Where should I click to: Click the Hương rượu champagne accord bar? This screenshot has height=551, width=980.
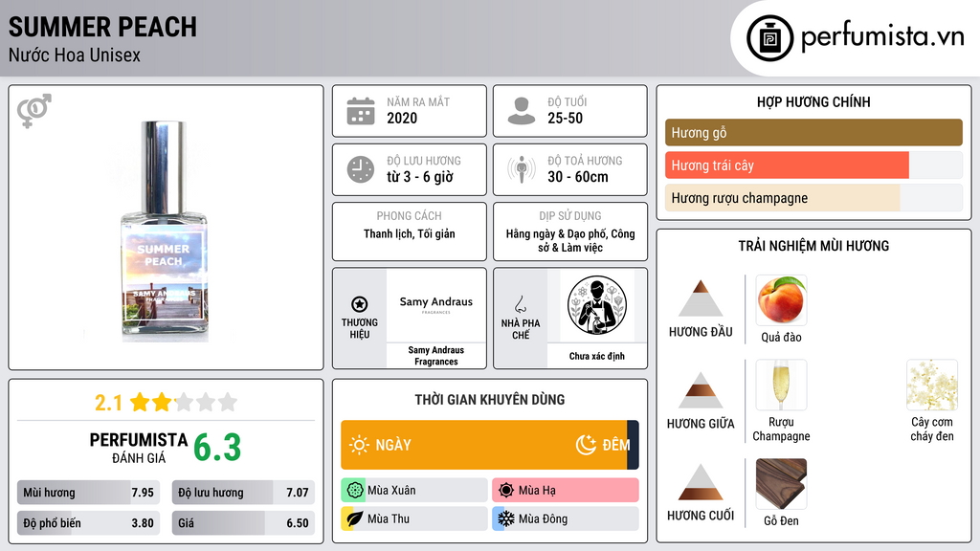(813, 198)
